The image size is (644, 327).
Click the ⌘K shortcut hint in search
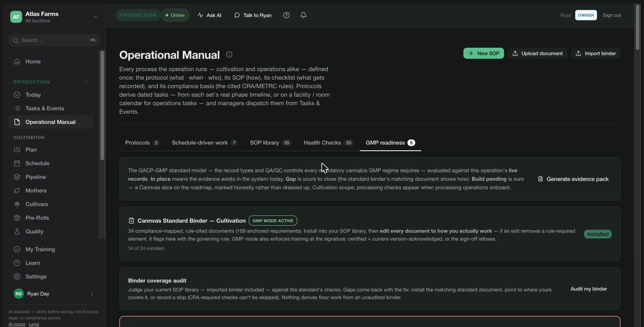click(93, 40)
